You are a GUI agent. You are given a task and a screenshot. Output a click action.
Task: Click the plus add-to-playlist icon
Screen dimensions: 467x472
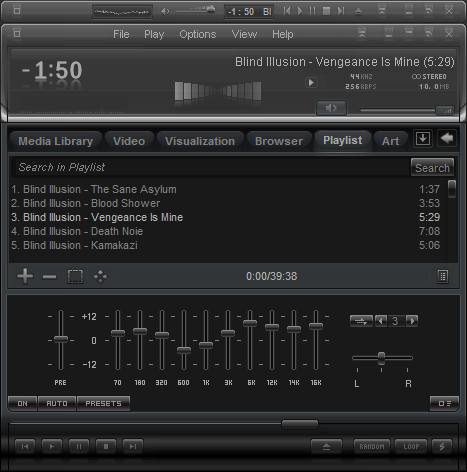pyautogui.click(x=25, y=276)
